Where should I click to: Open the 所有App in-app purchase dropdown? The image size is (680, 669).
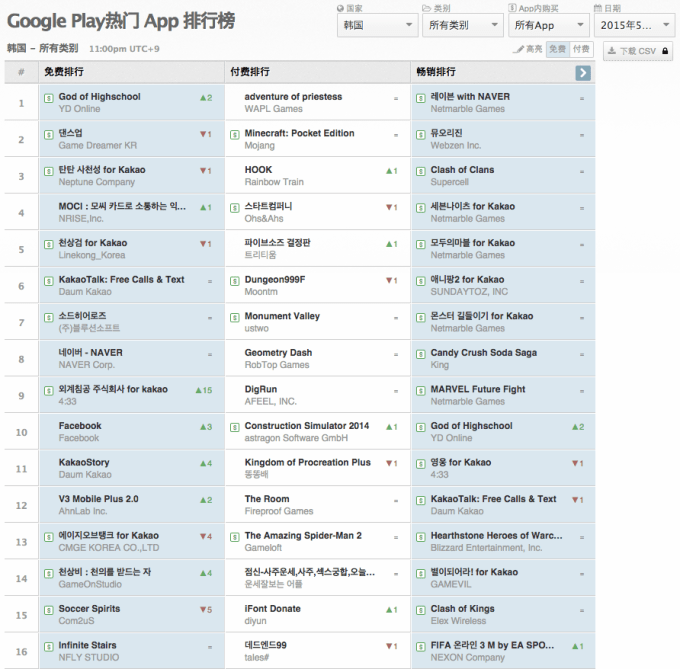(549, 25)
